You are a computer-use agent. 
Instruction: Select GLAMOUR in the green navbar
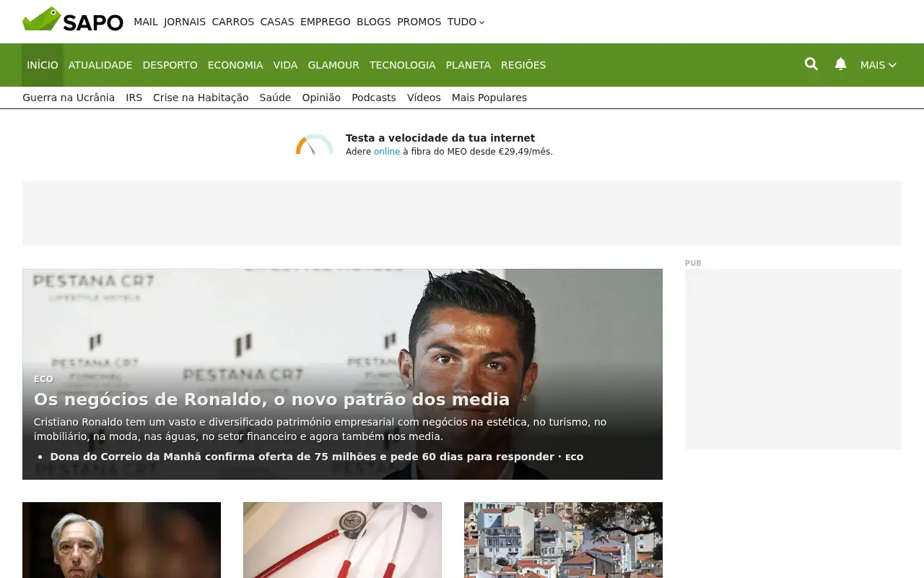tap(334, 65)
